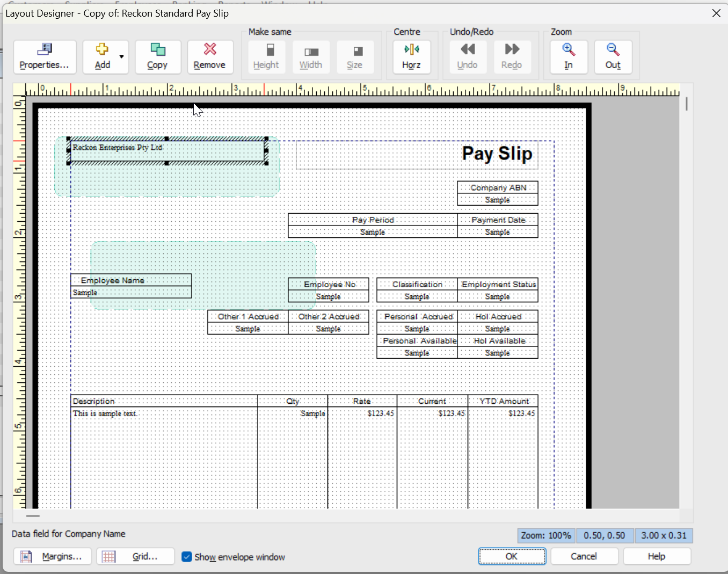Viewport: 728px width, 574px height.
Task: Select the Pay Period label field
Action: coord(373,220)
